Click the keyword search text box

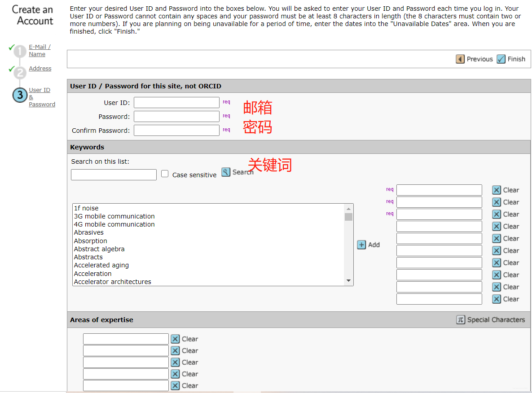click(114, 175)
